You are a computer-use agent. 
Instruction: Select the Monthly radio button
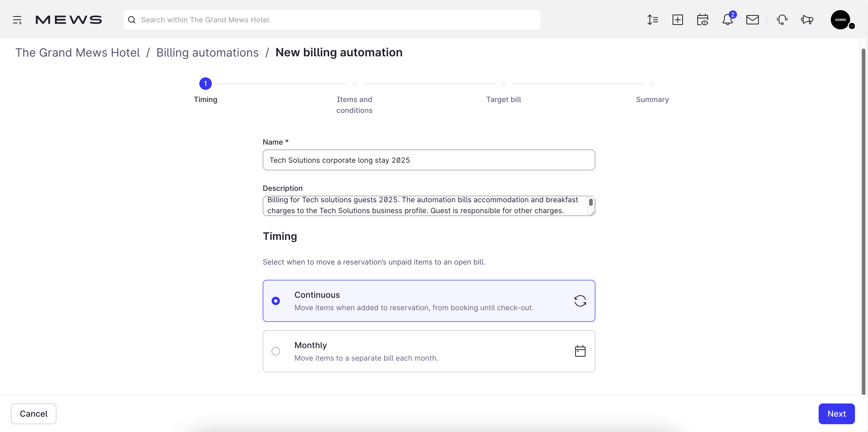tap(276, 351)
